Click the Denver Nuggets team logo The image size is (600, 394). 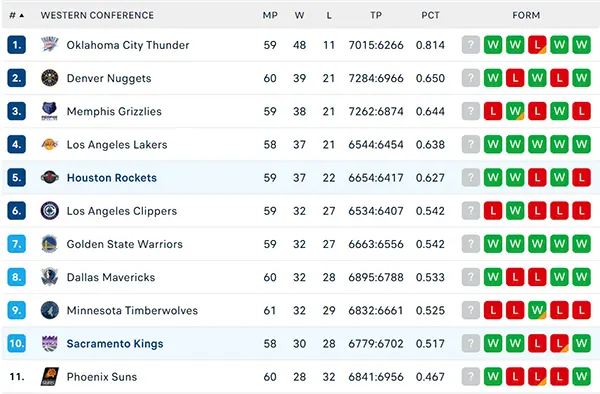[x=50, y=78]
